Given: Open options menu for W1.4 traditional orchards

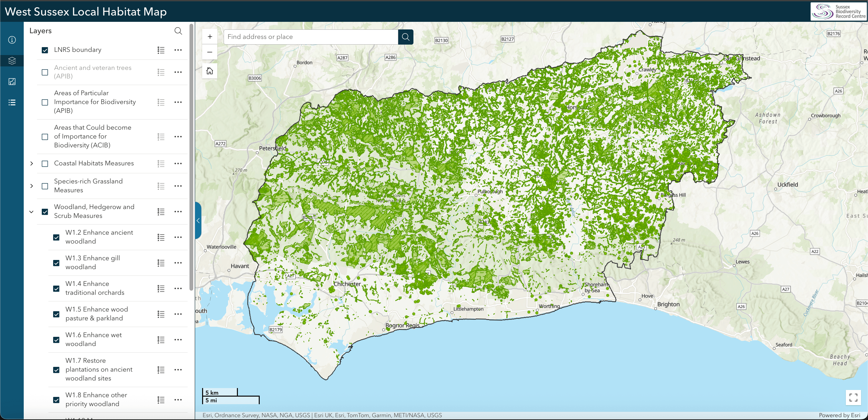Looking at the screenshot, I should 178,288.
